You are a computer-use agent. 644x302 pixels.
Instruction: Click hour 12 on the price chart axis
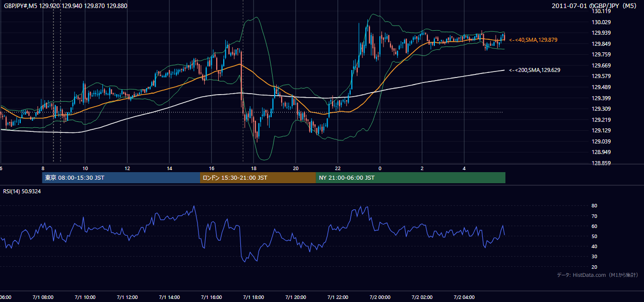click(127, 169)
